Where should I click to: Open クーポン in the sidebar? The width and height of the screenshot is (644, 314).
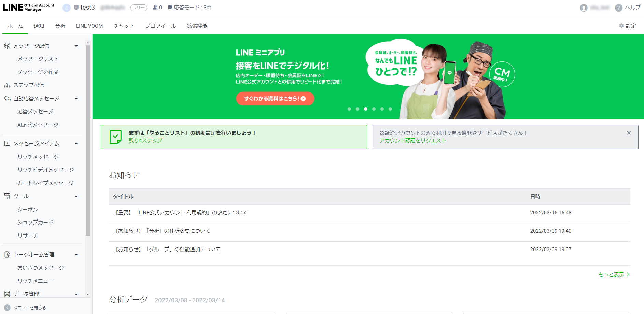pos(28,210)
